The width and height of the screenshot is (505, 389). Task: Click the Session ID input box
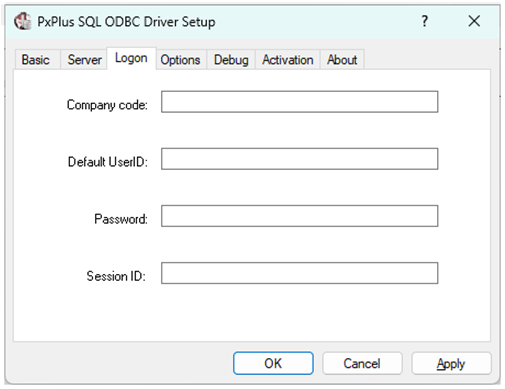click(x=299, y=273)
